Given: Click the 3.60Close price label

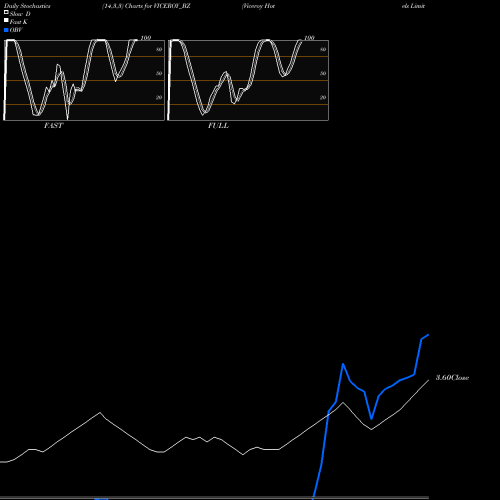Looking at the screenshot, I should click(452, 377).
